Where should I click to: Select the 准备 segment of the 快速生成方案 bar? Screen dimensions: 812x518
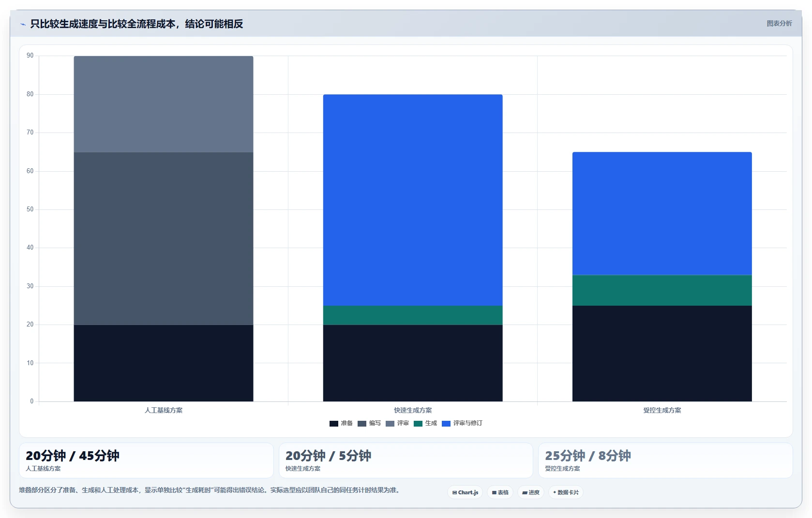(x=413, y=363)
